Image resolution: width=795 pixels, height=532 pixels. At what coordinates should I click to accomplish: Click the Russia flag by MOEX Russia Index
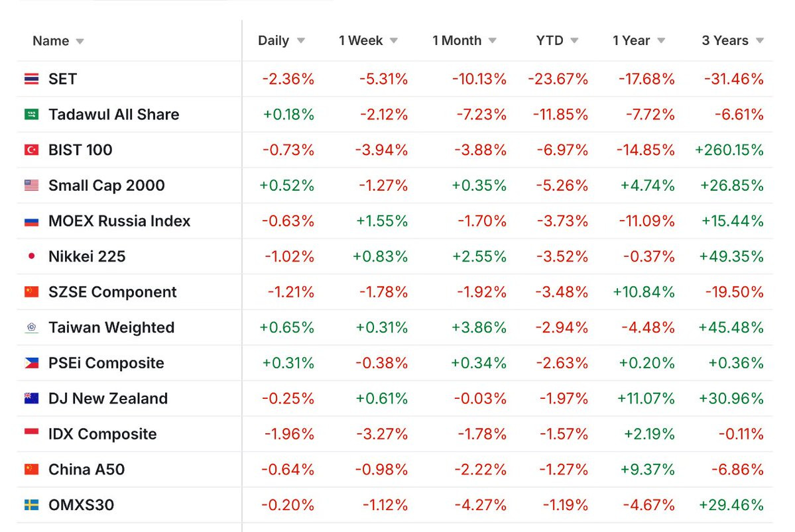(x=31, y=221)
